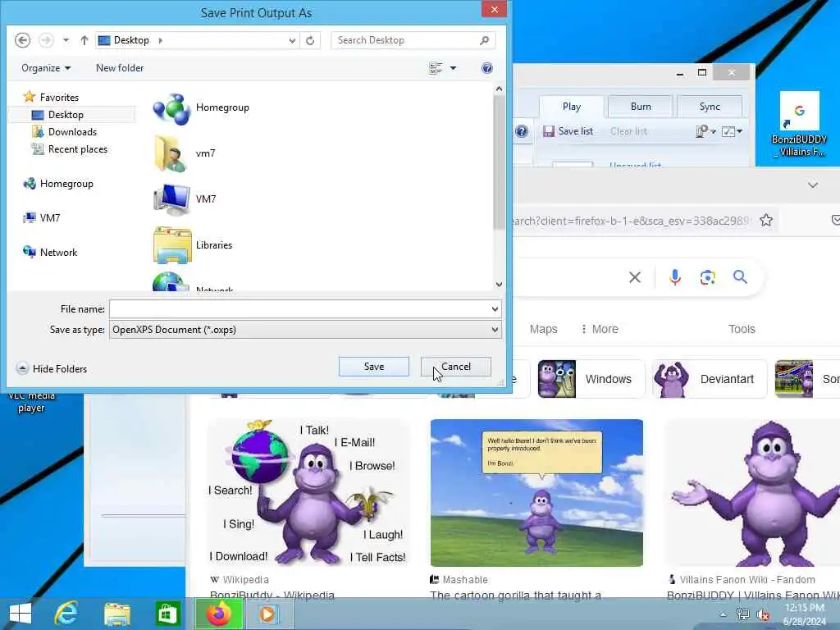
Task: Switch to the Play tab in Media Player
Action: coord(572,107)
